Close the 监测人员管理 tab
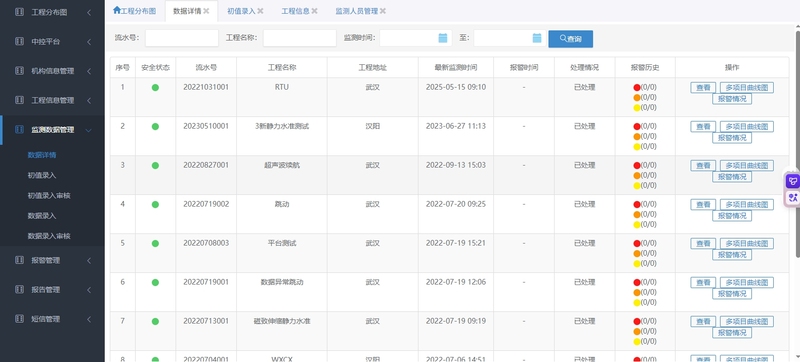 point(383,11)
